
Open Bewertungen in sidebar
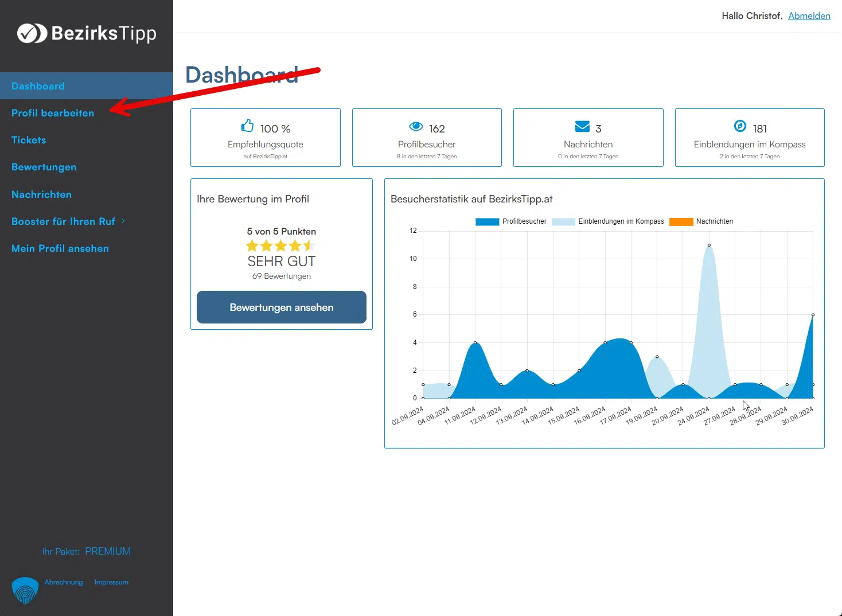(x=44, y=167)
